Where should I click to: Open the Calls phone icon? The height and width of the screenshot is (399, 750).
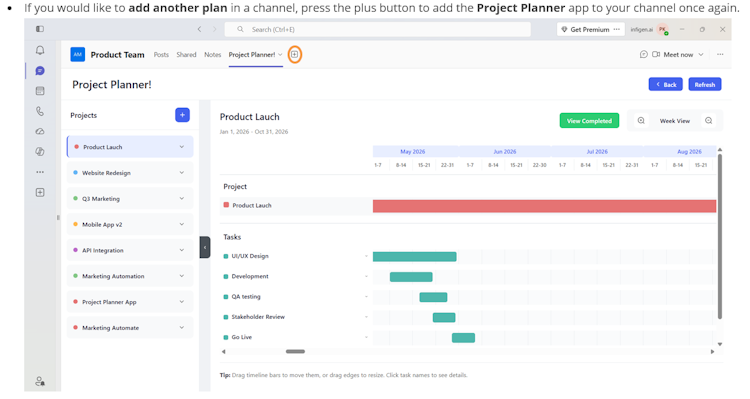40,111
